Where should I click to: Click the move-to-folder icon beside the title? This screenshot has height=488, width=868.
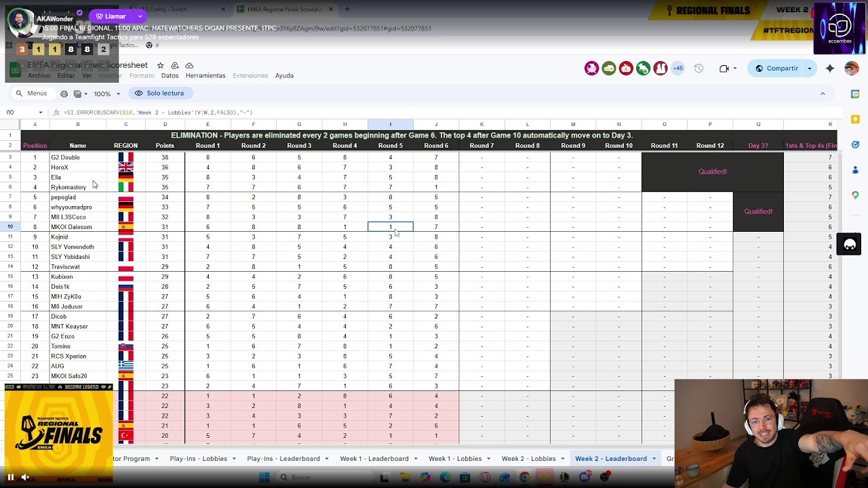175,65
